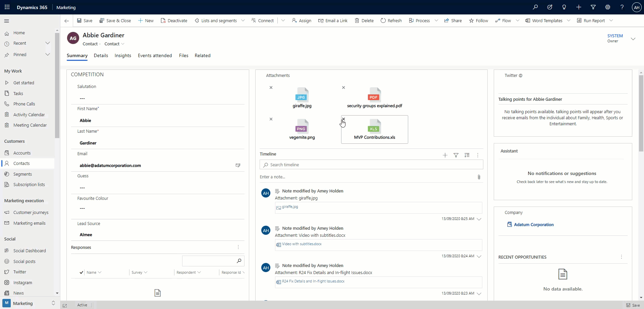Go back using the back arrow

66,21
